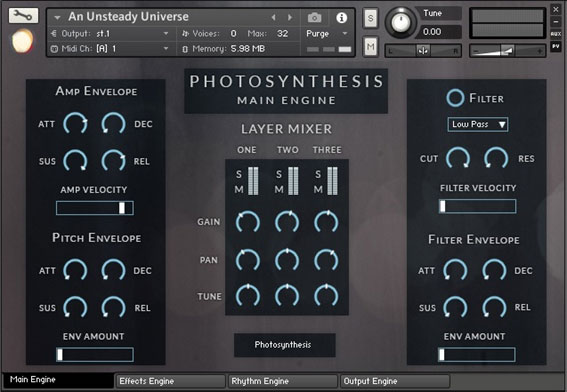This screenshot has height=392, width=567.
Task: Switch to the Output Engine tab
Action: [x=395, y=381]
